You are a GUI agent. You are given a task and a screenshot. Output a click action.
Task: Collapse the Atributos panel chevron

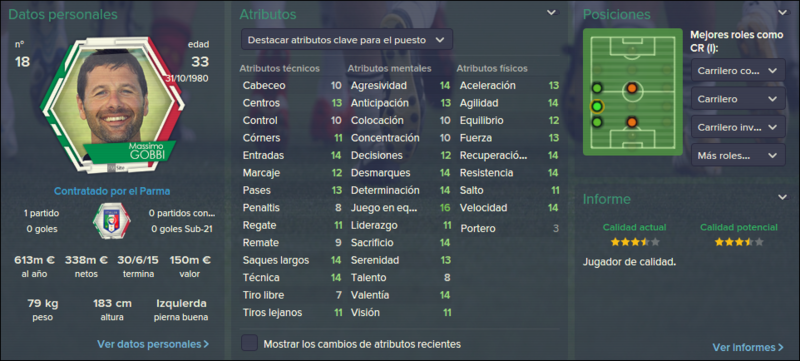(552, 13)
